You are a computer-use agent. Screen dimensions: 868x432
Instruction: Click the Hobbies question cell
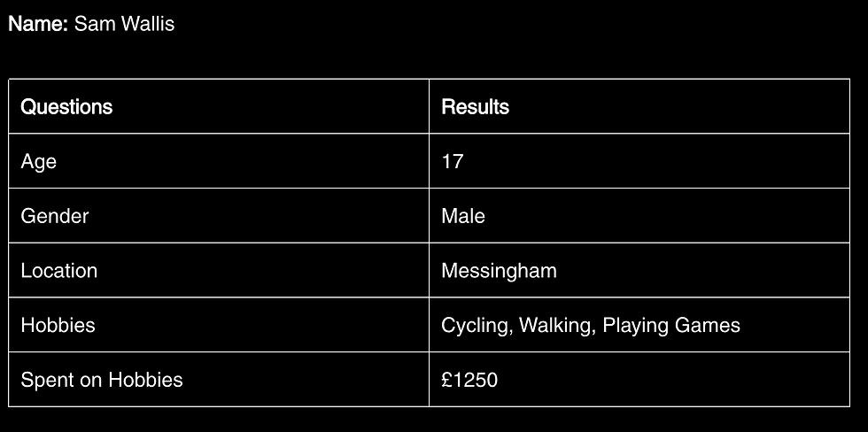(x=58, y=325)
